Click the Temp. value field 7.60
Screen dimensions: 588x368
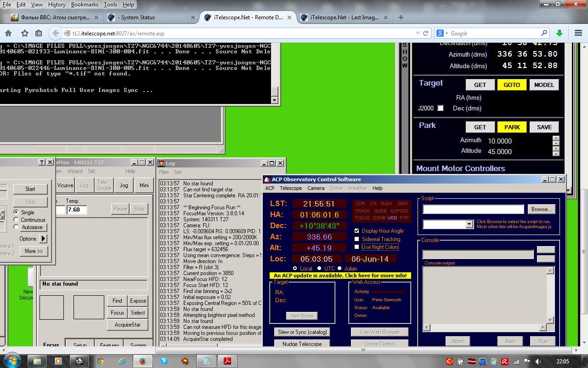click(76, 210)
